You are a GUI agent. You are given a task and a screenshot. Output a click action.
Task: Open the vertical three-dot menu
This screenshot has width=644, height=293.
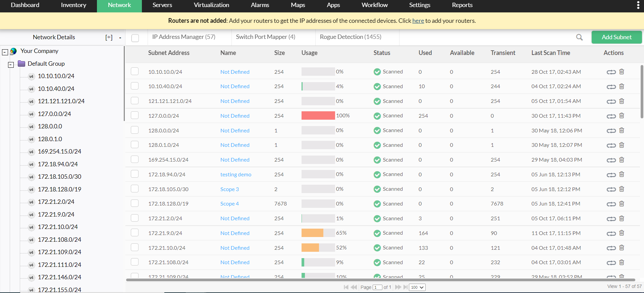click(x=638, y=5)
